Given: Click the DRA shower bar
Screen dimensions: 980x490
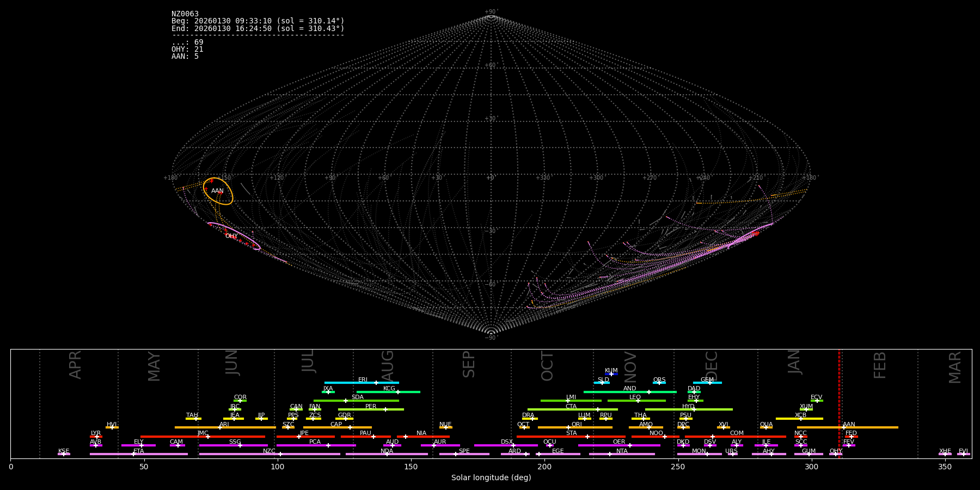Looking at the screenshot, I should (530, 419).
